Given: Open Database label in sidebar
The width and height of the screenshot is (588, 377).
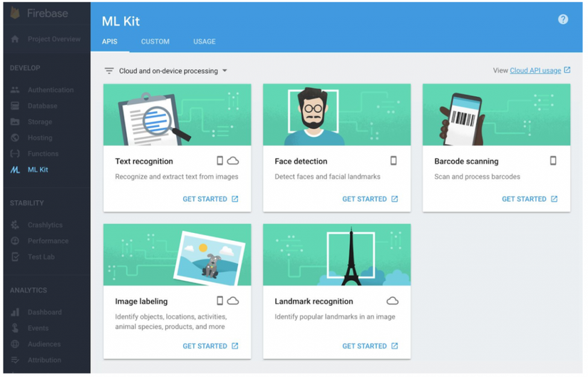Looking at the screenshot, I should pos(42,105).
